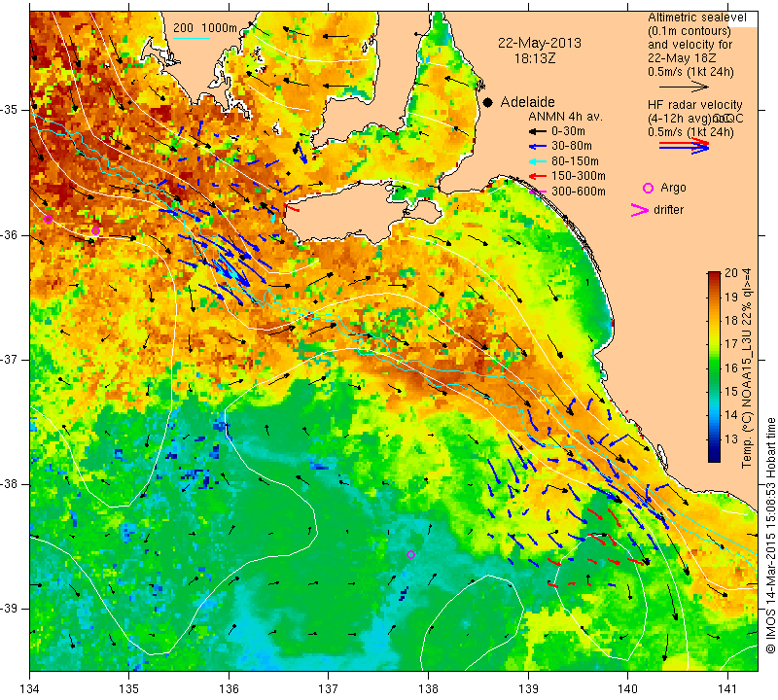
Task: Click the magenta drifter chevron legend symbol
Action: [640, 210]
